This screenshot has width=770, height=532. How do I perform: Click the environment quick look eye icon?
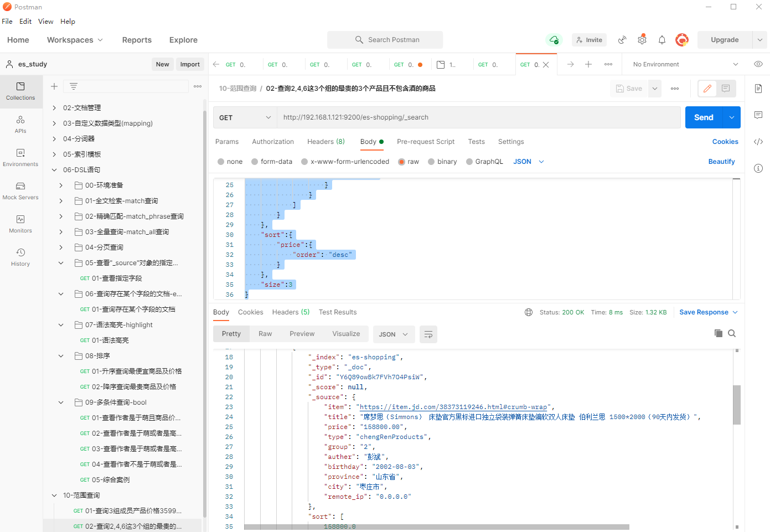758,64
